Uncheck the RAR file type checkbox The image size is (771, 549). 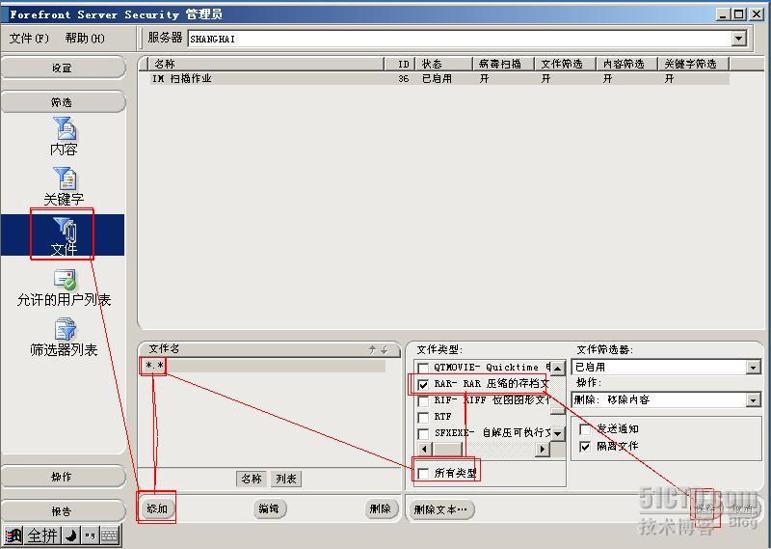pyautogui.click(x=423, y=384)
